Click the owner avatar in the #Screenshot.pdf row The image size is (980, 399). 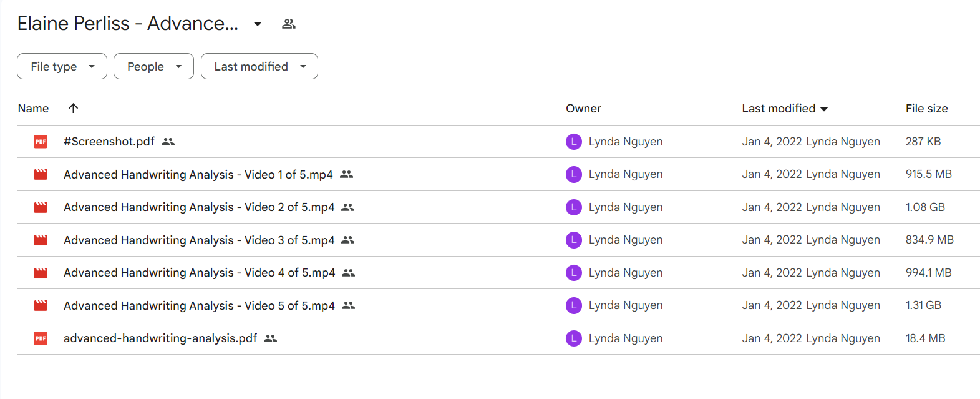coord(574,142)
